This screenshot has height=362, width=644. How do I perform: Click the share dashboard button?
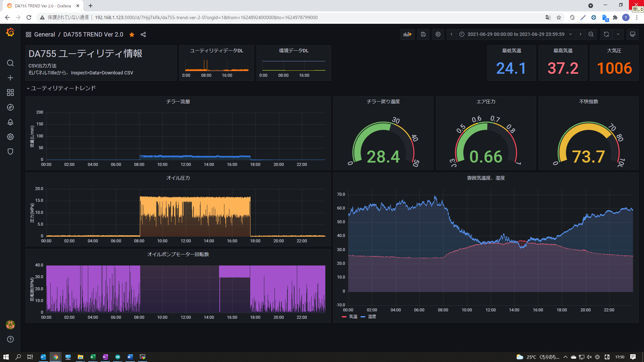(143, 34)
